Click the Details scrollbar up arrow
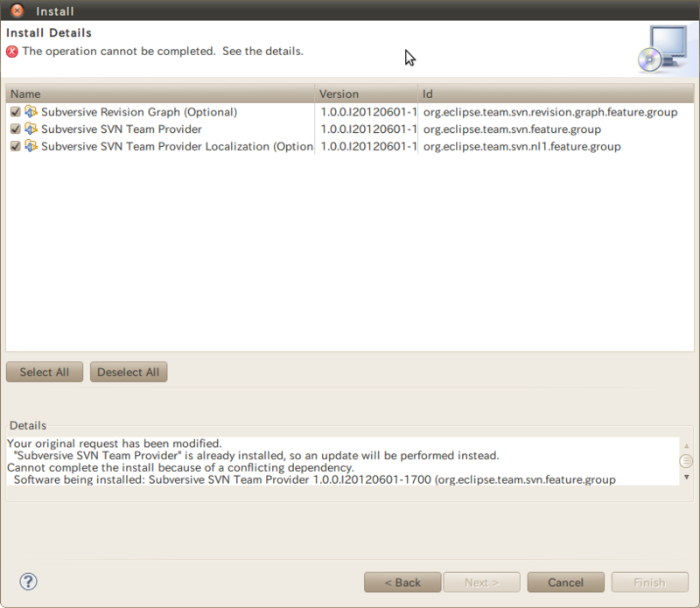 686,446
